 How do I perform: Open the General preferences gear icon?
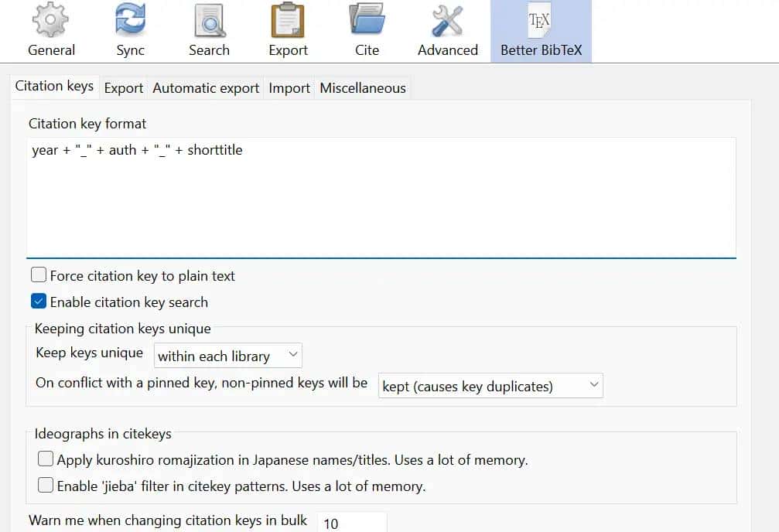click(51, 22)
